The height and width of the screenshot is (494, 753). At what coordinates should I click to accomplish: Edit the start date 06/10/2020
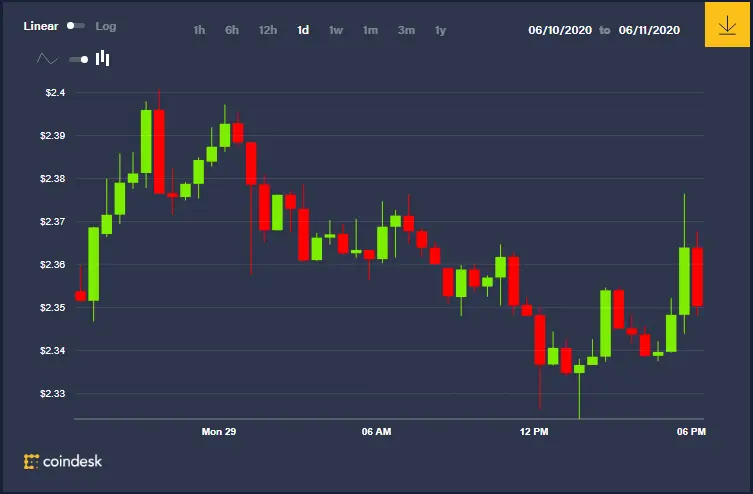pyautogui.click(x=560, y=30)
